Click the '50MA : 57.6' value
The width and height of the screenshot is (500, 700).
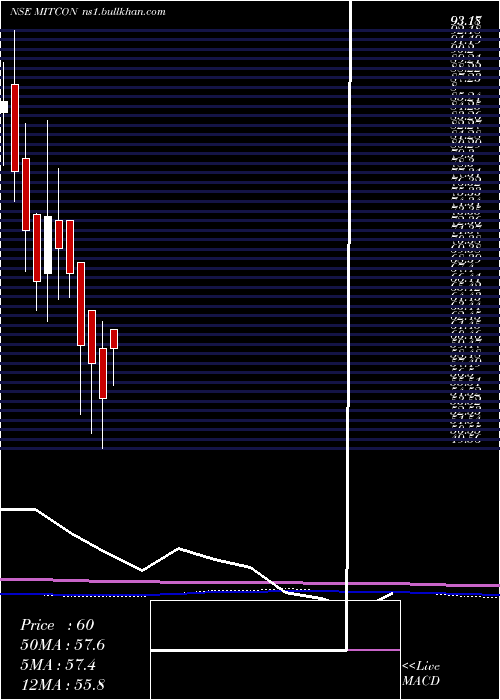62,645
